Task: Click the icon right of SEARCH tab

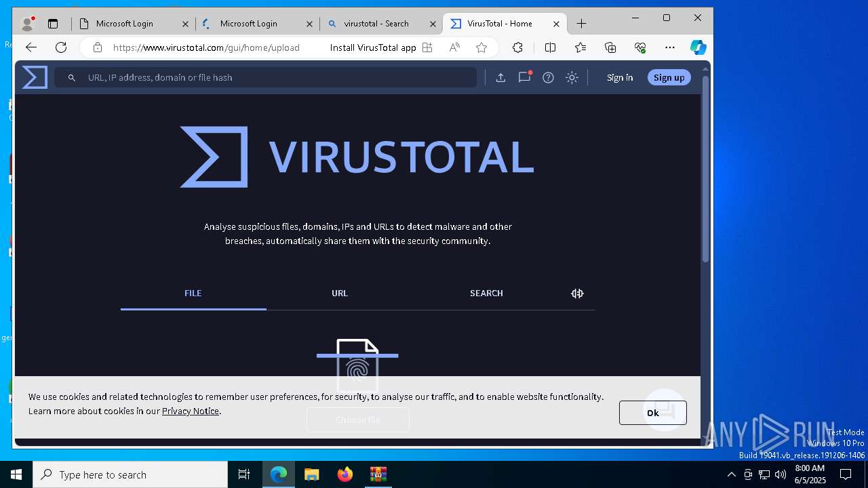Action: point(577,293)
